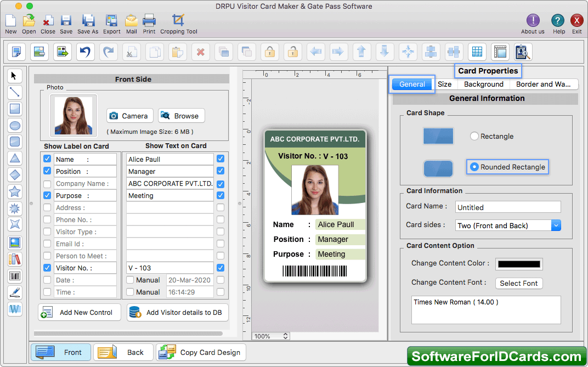
Task: Switch to the Size tab
Action: coord(445,84)
